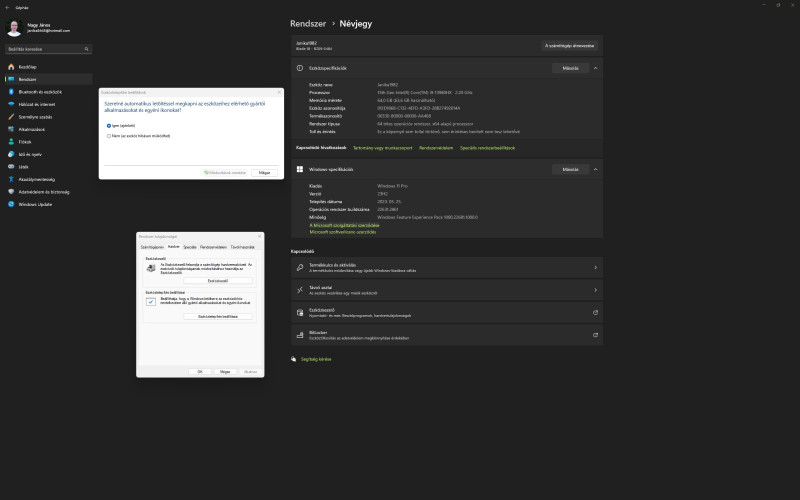800x500 pixels.
Task: Open Bluetooth és eszközök via Bluetooth icon
Action: point(11,92)
